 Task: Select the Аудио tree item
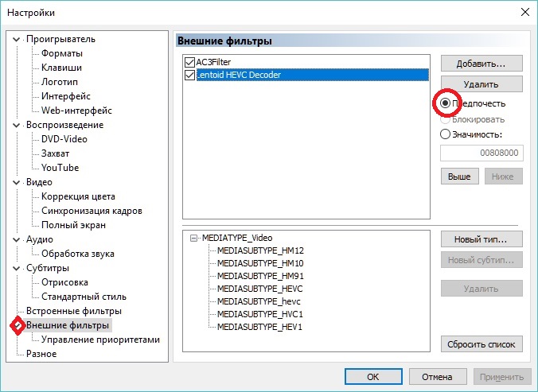click(x=40, y=239)
